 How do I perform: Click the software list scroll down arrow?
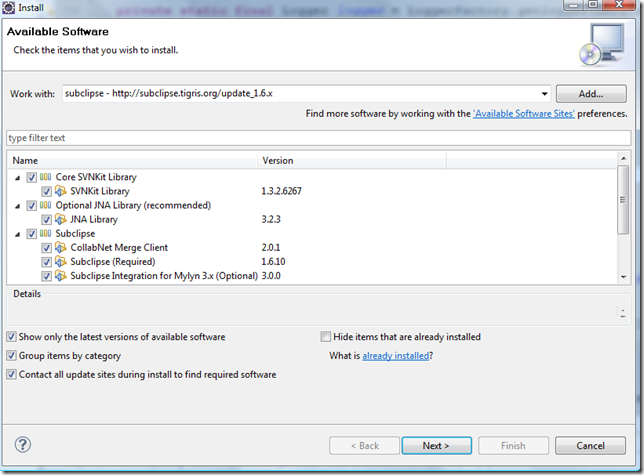(x=623, y=277)
